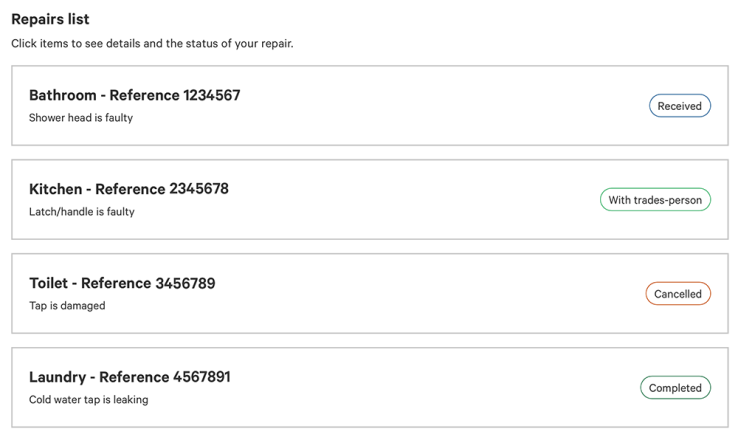Click the Cancelled status badge

click(x=678, y=294)
